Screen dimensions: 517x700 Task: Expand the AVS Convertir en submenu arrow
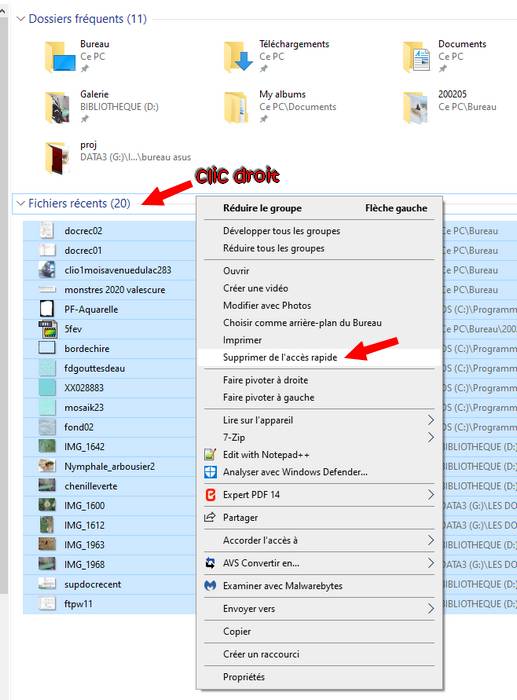point(430,563)
